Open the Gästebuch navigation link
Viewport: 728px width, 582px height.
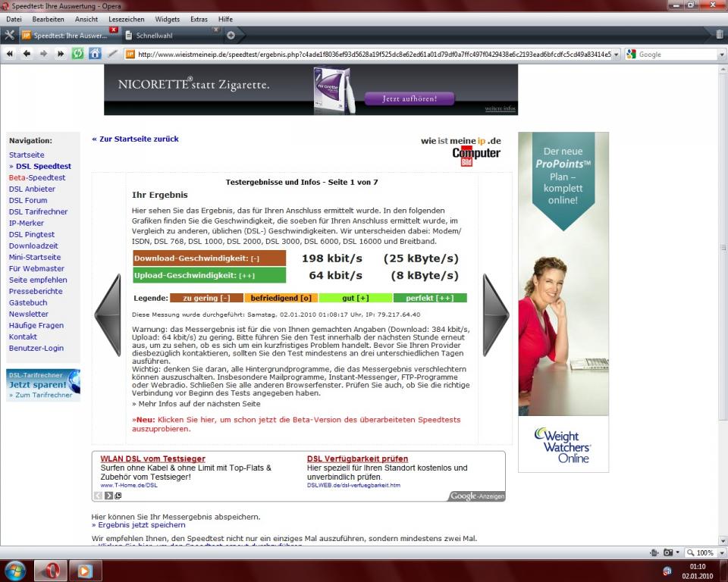click(28, 302)
